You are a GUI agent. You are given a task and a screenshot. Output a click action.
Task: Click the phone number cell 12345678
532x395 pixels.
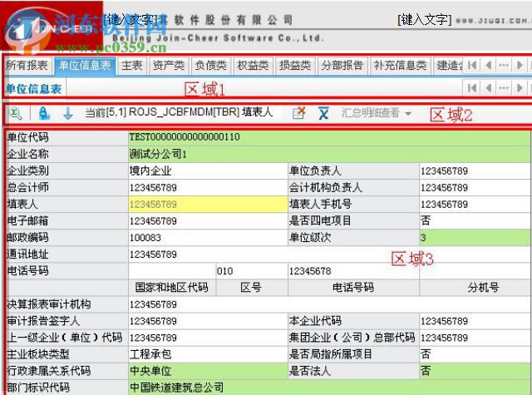pos(353,271)
